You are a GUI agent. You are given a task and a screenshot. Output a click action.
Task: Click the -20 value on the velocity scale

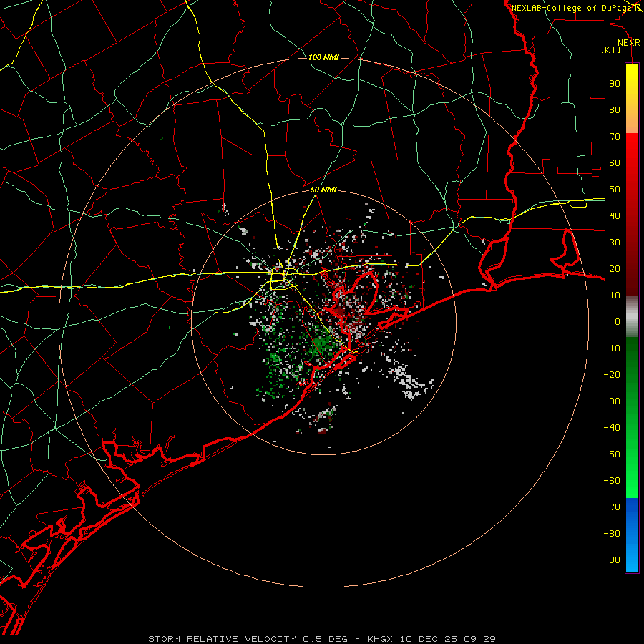(612, 375)
